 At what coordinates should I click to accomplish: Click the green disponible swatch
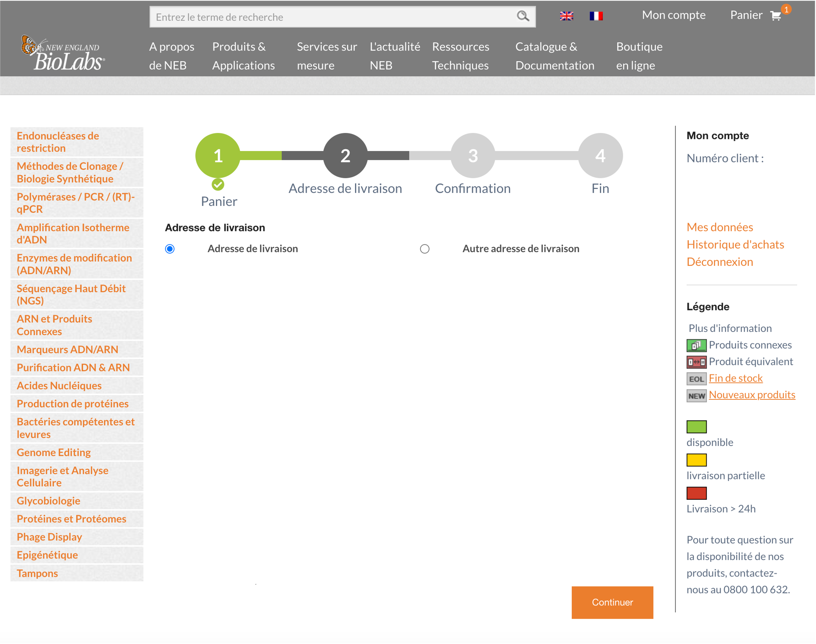coord(696,427)
